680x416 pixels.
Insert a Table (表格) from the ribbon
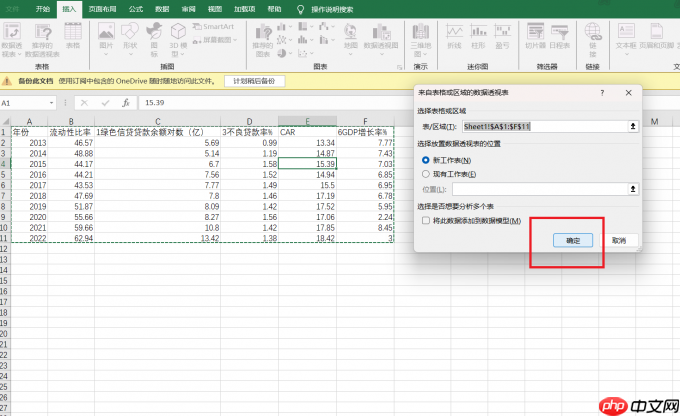pyautogui.click(x=73, y=36)
